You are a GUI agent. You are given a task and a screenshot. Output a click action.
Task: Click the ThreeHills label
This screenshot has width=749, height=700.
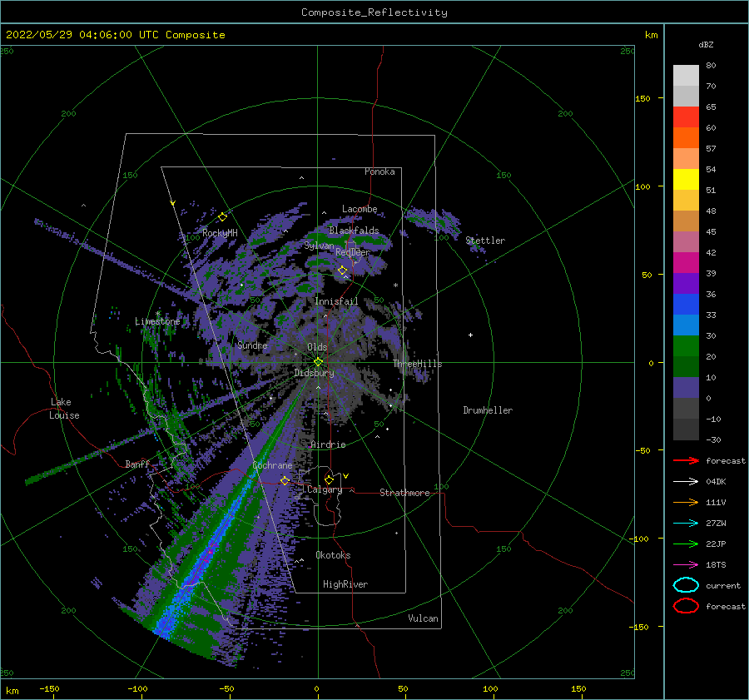418,364
